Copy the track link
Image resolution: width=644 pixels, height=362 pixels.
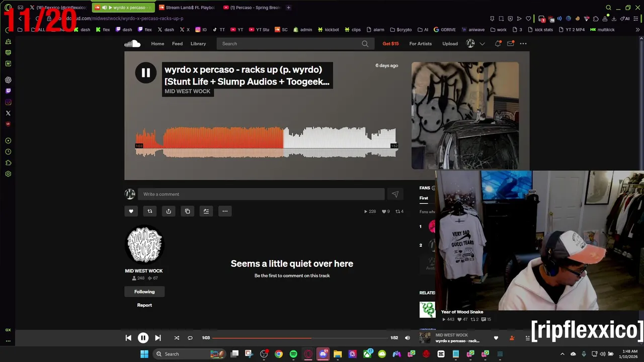(x=187, y=211)
